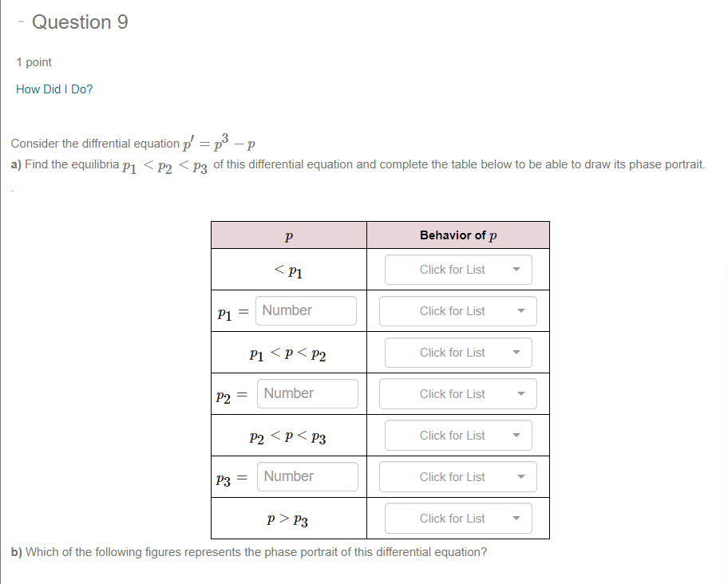Screen dimensions: 728x584
Task: Click the Question 9 heading
Action: (x=78, y=22)
